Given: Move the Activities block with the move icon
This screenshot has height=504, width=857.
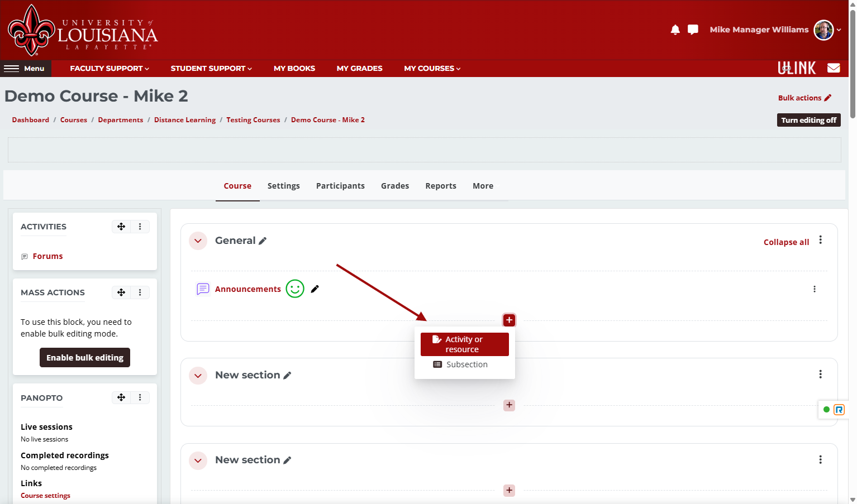Looking at the screenshot, I should coord(121,227).
